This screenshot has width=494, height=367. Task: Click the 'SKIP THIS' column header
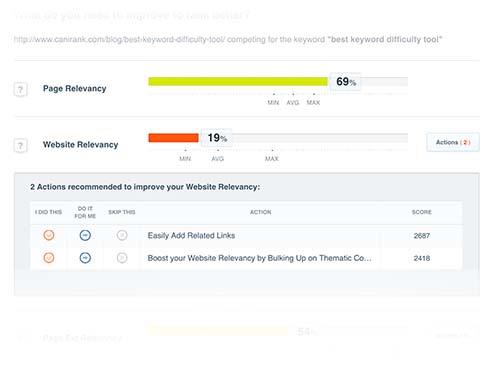(122, 212)
